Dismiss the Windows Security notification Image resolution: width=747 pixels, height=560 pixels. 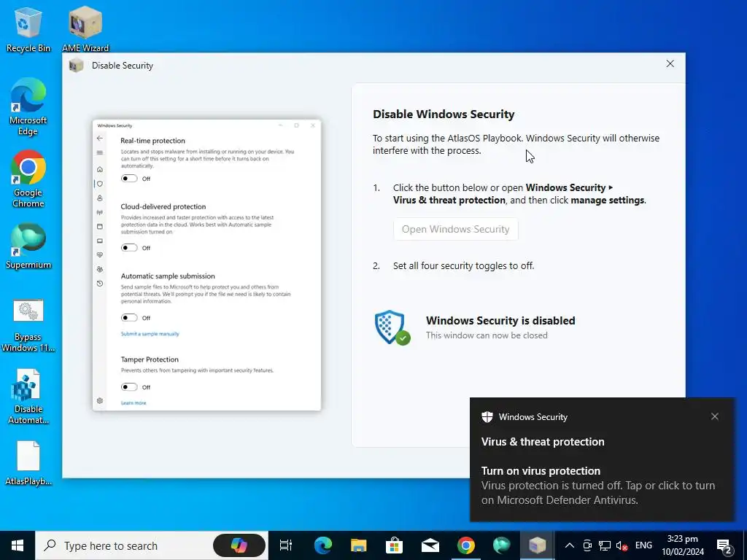click(x=715, y=416)
